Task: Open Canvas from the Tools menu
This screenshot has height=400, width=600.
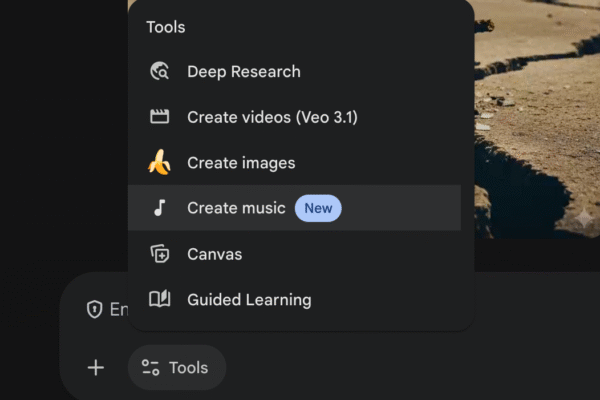Action: [295, 254]
